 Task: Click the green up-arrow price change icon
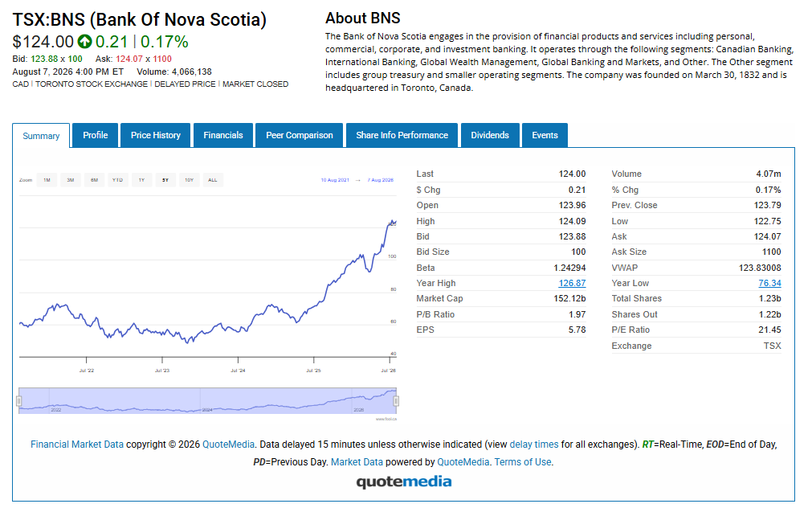[x=84, y=42]
